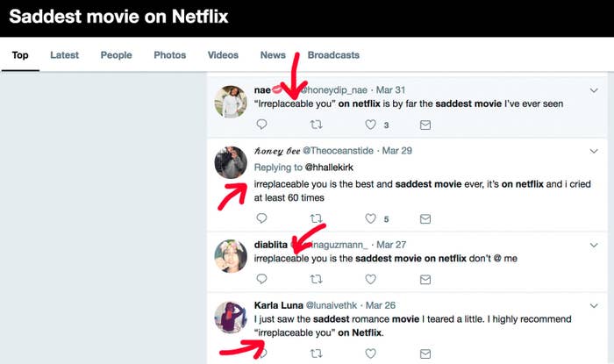Message Karla Luna's tweet via envelope icon
This screenshot has width=614, height=364.
pos(425,353)
